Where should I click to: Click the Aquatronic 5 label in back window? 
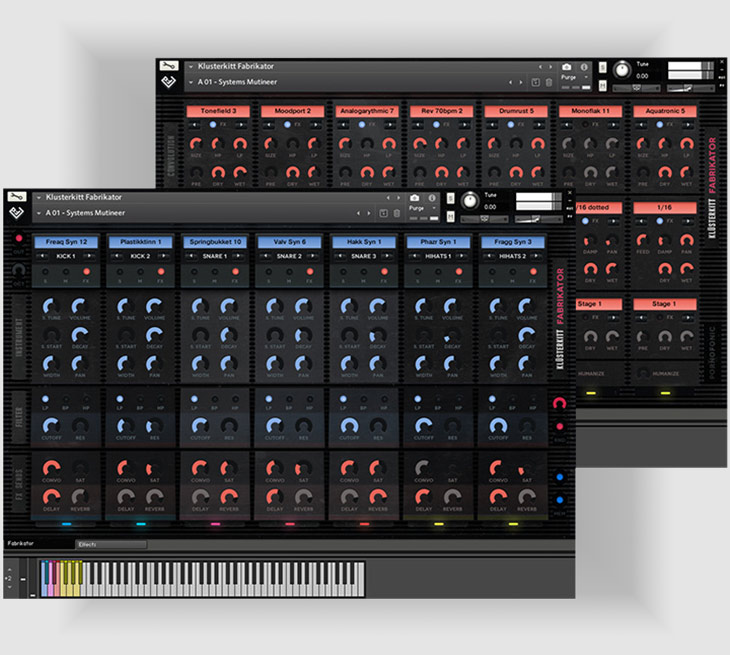point(665,111)
